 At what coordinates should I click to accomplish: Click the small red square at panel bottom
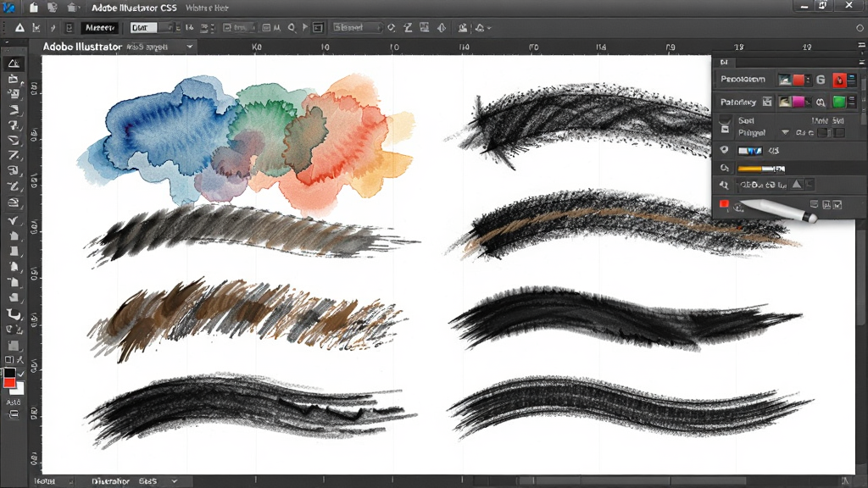[724, 204]
